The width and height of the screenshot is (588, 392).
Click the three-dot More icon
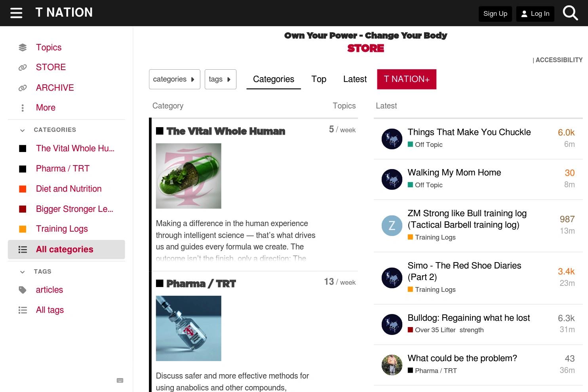(x=23, y=108)
